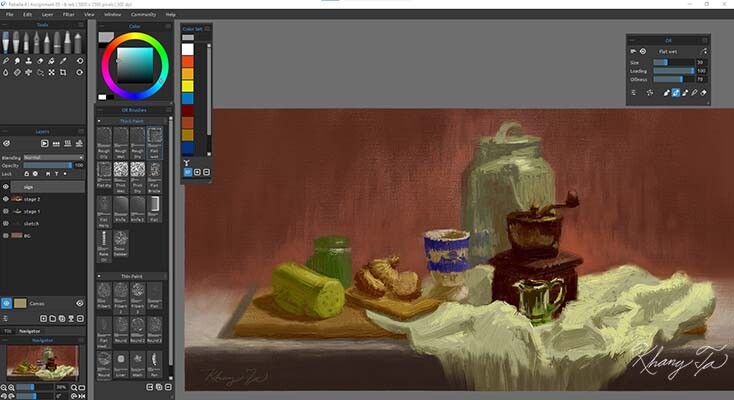Screen dimensions: 734x400
Task: Open the Oil properties panel menu icon
Action: [x=705, y=40]
